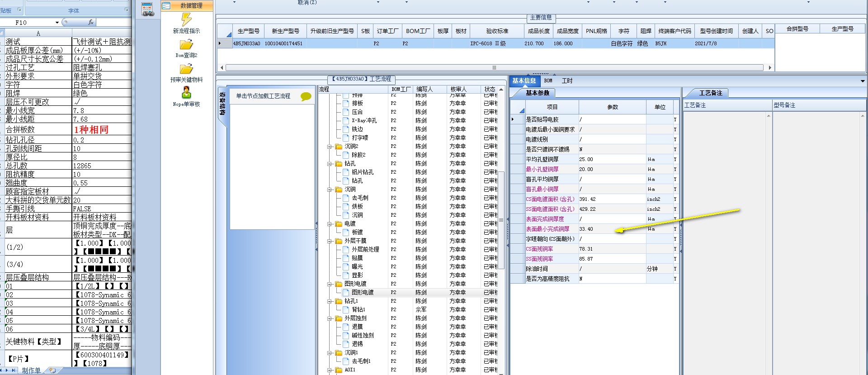868x375 pixels.
Task: Click the main grid scroll-right arrow
Action: [770, 68]
